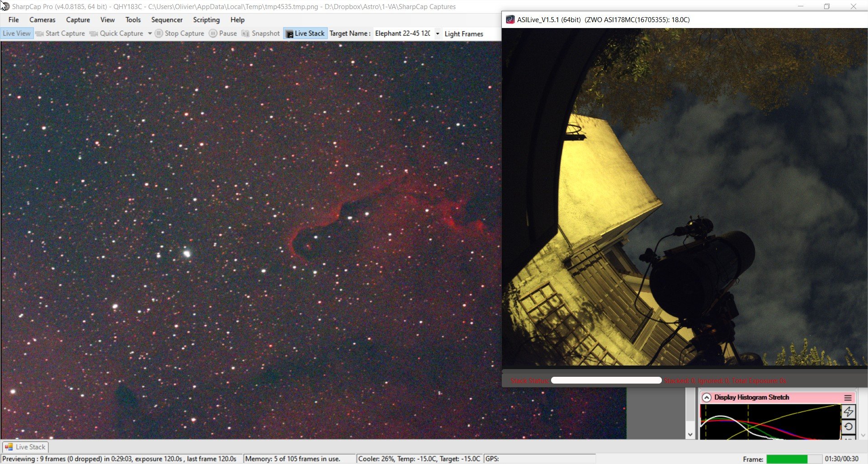Click the Pause capture button

pos(223,33)
